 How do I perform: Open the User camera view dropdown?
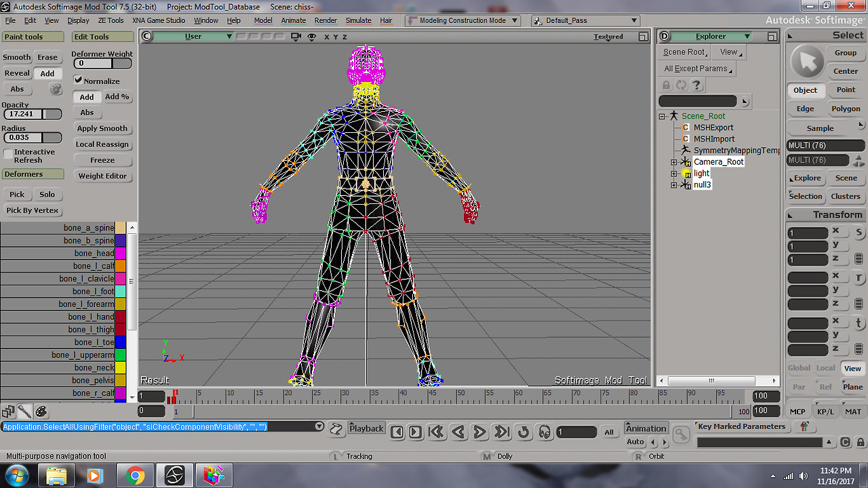click(x=194, y=37)
